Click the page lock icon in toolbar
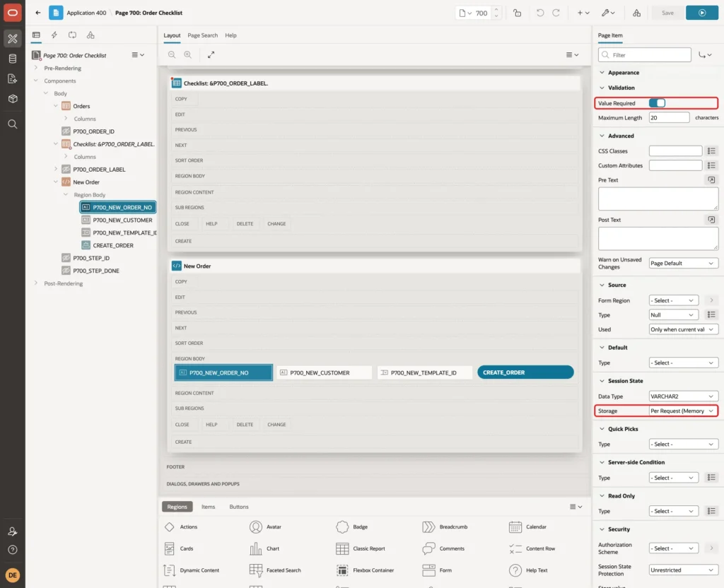 (x=517, y=13)
